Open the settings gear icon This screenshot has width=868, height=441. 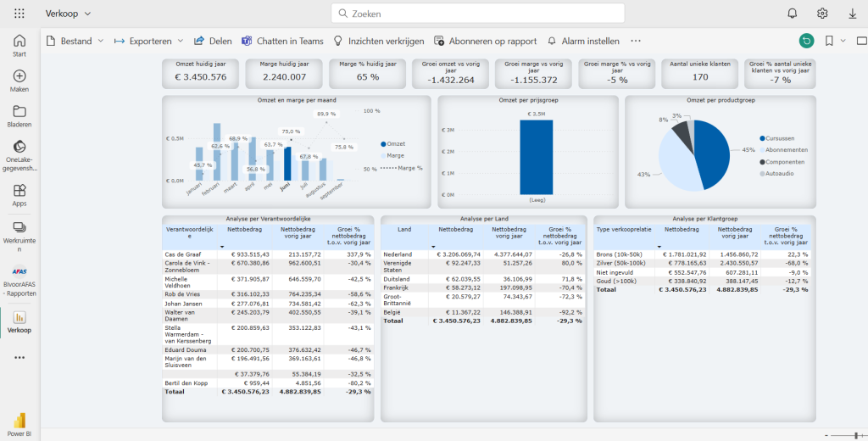click(x=822, y=14)
